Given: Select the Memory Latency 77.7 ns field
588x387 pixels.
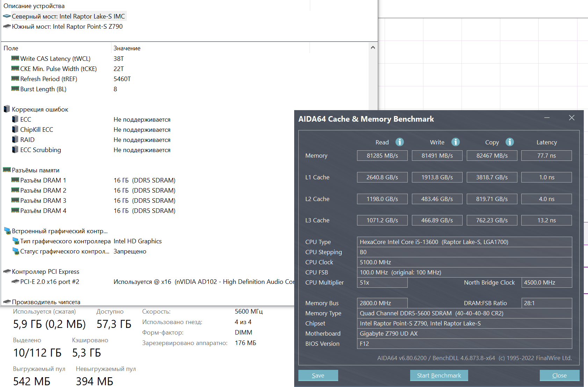Looking at the screenshot, I should [x=546, y=156].
